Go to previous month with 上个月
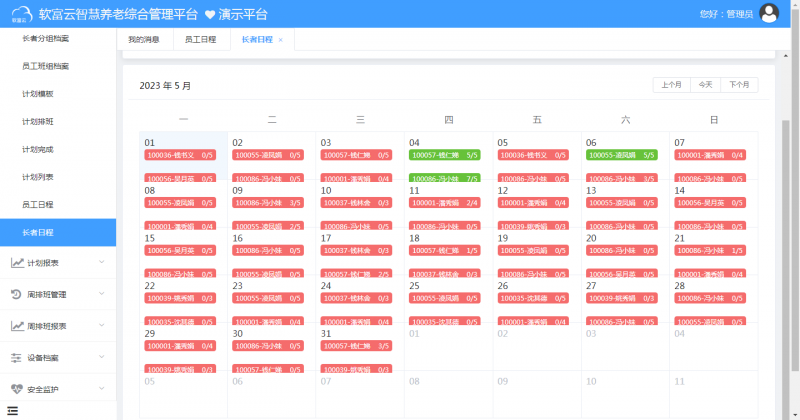Screen dimensions: 800x420 [671, 85]
